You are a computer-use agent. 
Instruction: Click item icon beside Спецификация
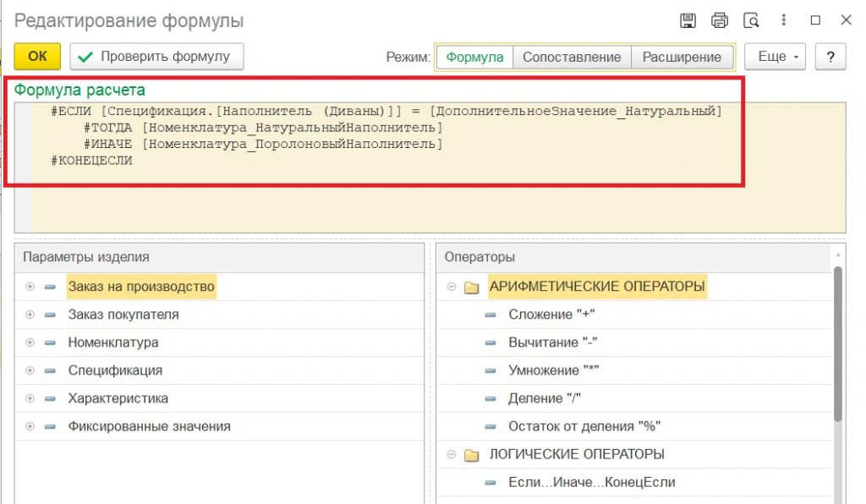[50, 371]
